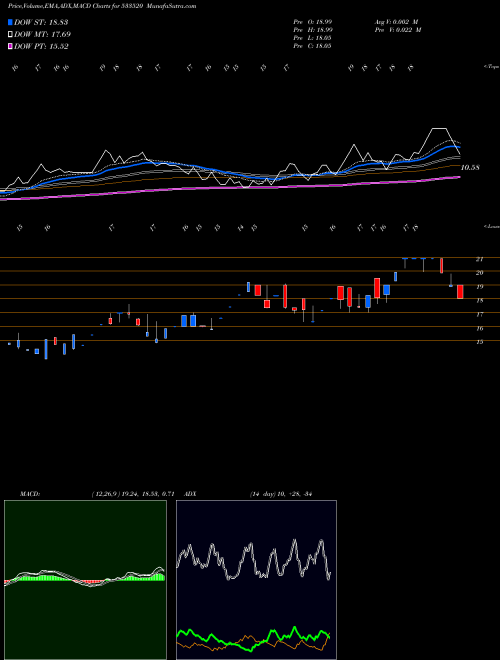Click inside the green MACD histogram chart

point(85,580)
